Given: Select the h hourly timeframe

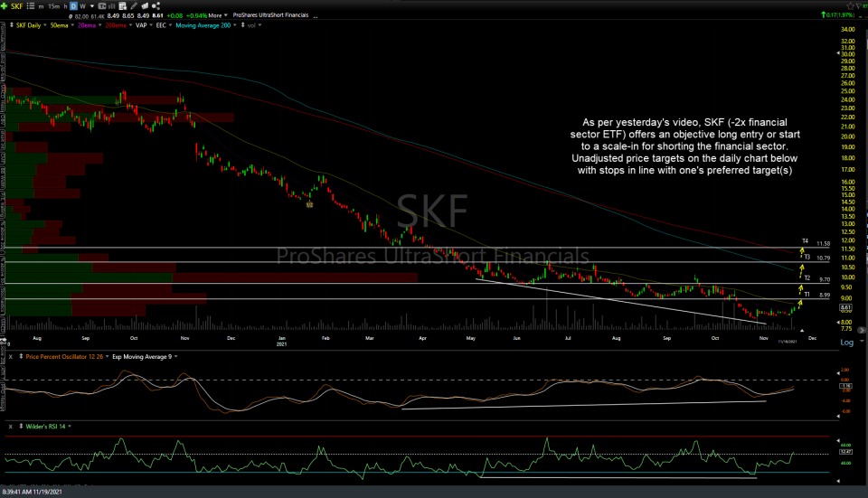Looking at the screenshot, I should [x=65, y=6].
